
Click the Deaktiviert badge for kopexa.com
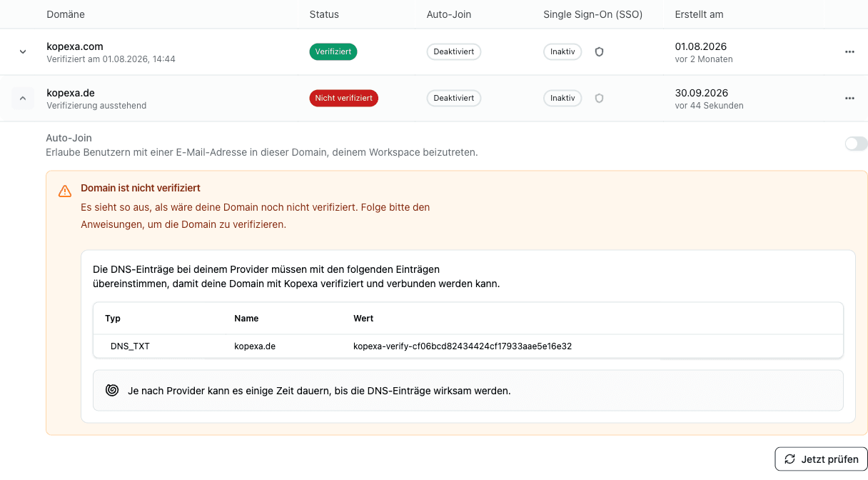(x=454, y=51)
